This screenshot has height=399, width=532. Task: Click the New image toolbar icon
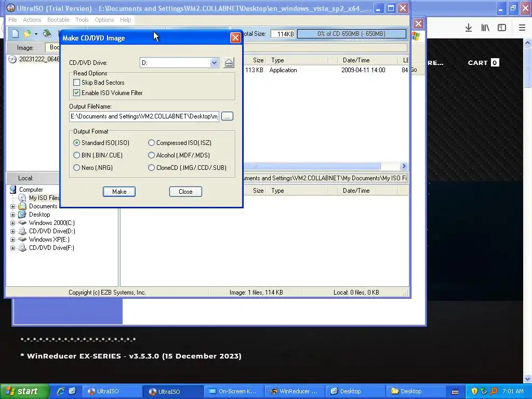point(15,34)
